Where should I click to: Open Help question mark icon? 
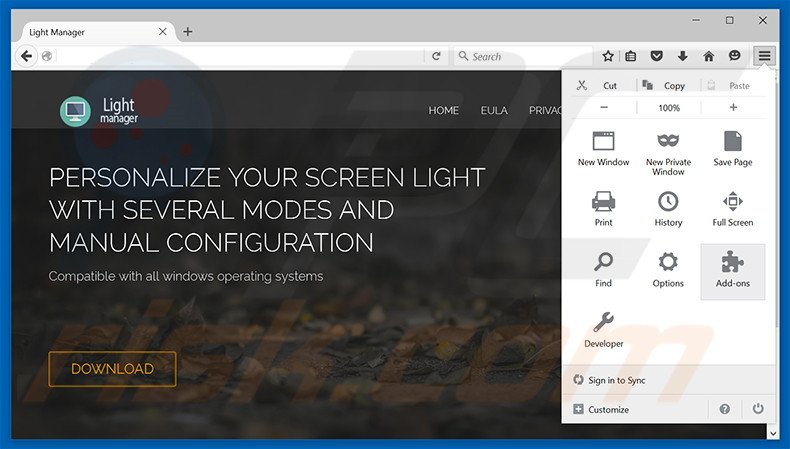[x=725, y=409]
